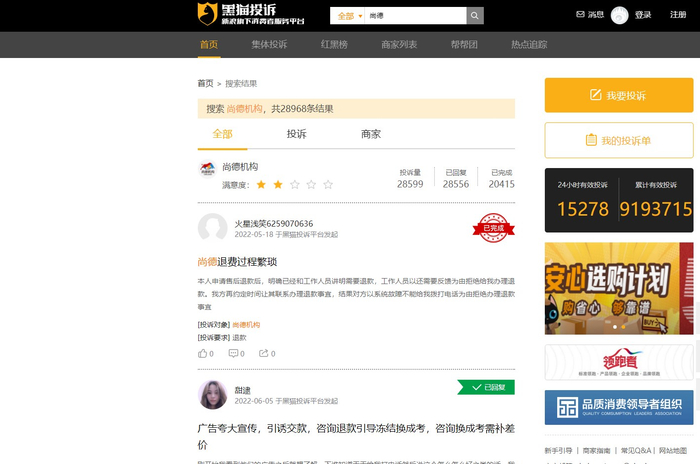Go to 首页 in navigation bar
Image resolution: width=700 pixels, height=464 pixels.
point(209,44)
